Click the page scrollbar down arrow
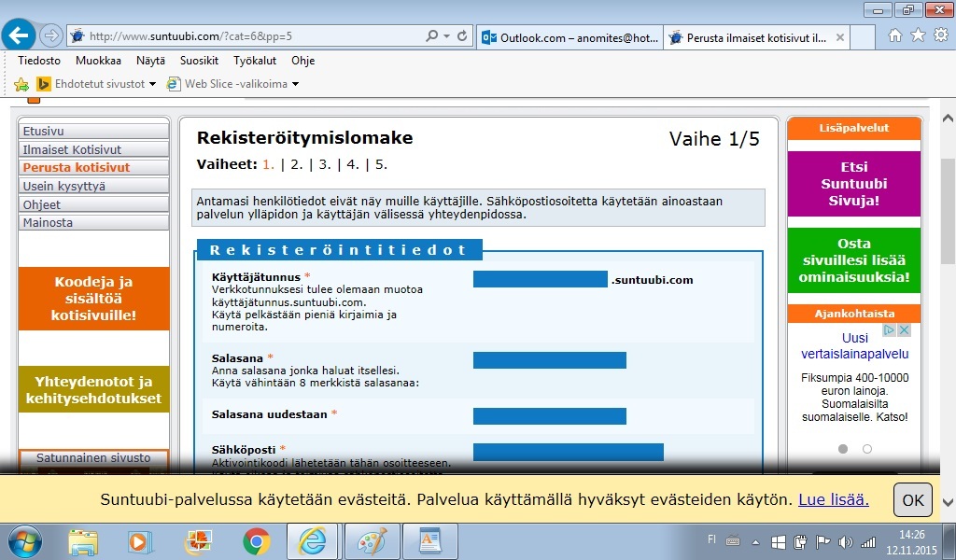The height and width of the screenshot is (560, 956). (948, 503)
